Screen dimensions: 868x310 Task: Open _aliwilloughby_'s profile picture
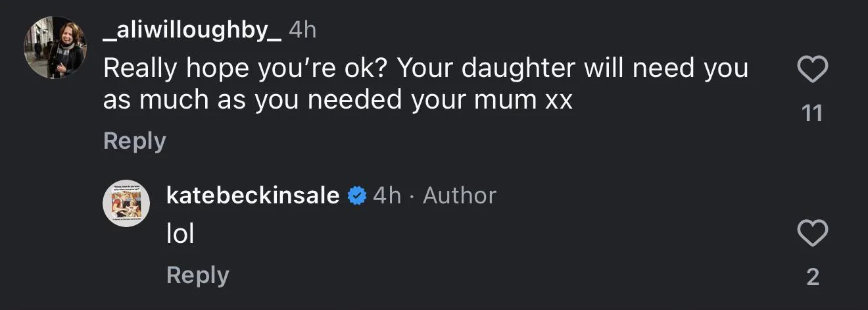pyautogui.click(x=55, y=47)
